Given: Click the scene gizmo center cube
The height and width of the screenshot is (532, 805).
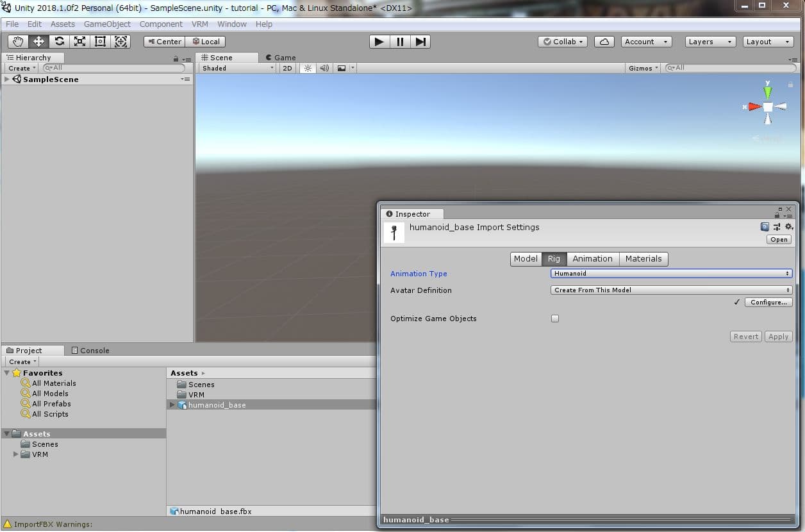Looking at the screenshot, I should (768, 107).
